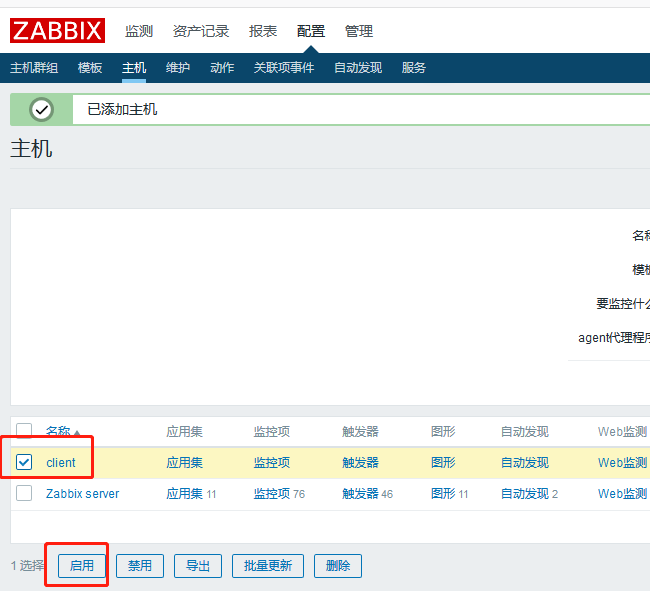Select the 主机 submenu tab
Screen dimensions: 650x591
pyautogui.click(x=134, y=68)
